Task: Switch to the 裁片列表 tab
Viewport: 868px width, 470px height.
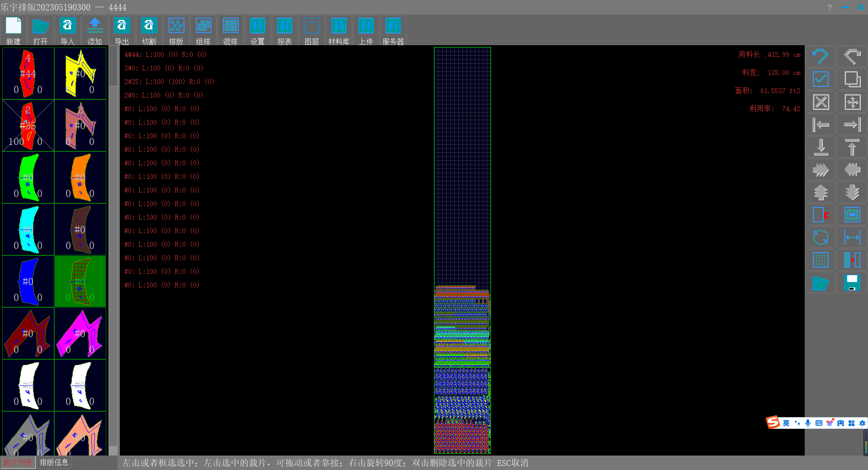Action: point(18,462)
